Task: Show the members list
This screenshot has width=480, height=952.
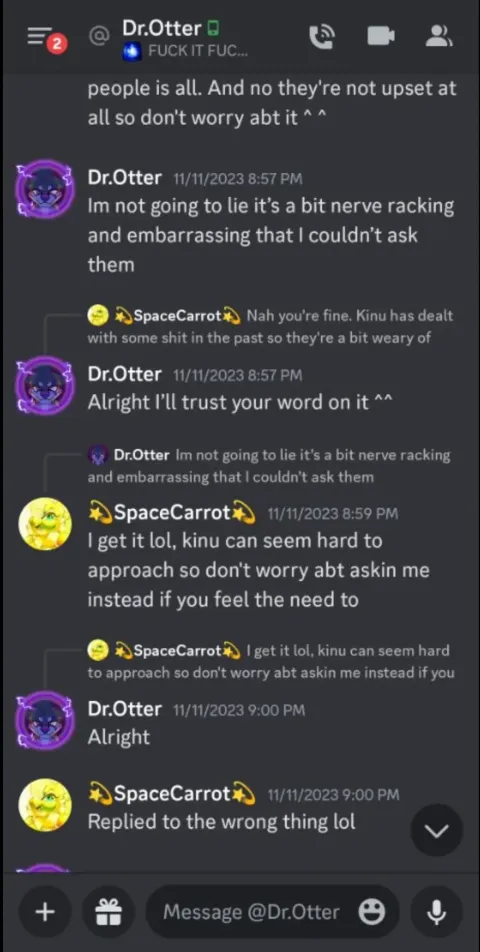Action: pyautogui.click(x=438, y=36)
